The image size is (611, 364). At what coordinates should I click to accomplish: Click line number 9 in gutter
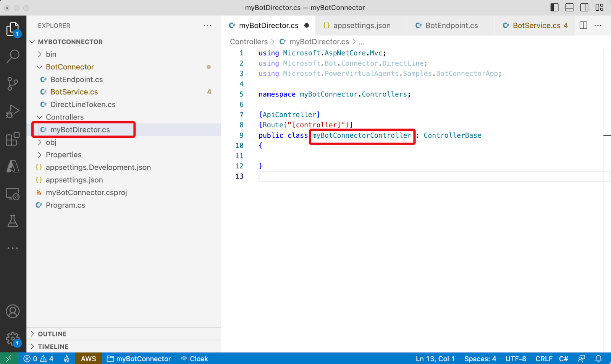coord(241,135)
